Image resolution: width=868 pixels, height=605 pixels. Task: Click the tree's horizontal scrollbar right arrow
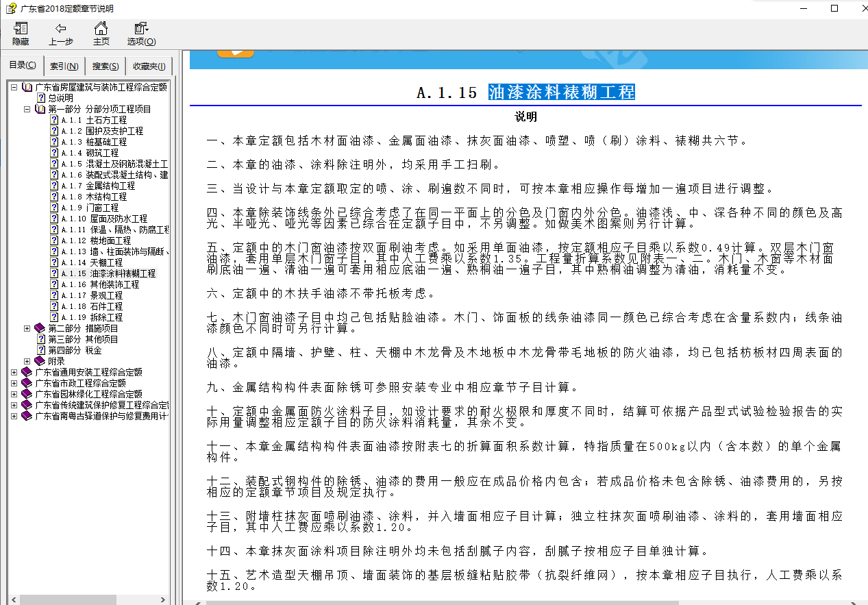coord(163,600)
